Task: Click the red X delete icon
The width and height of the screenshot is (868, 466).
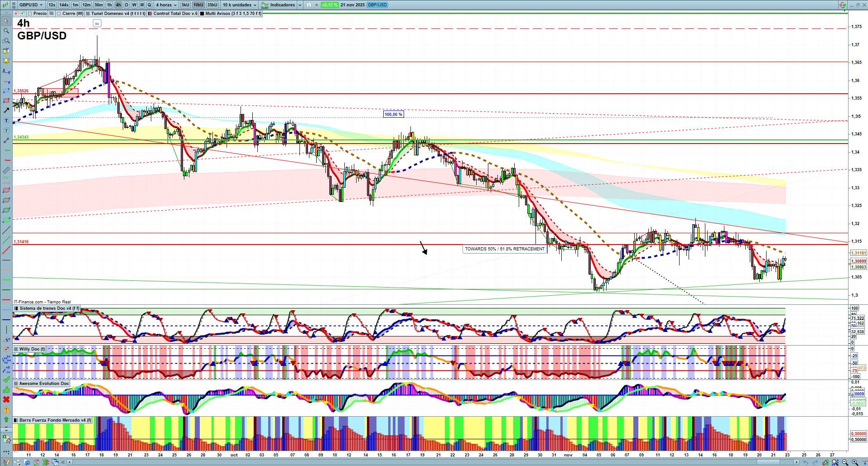Action: pyautogui.click(x=6, y=399)
